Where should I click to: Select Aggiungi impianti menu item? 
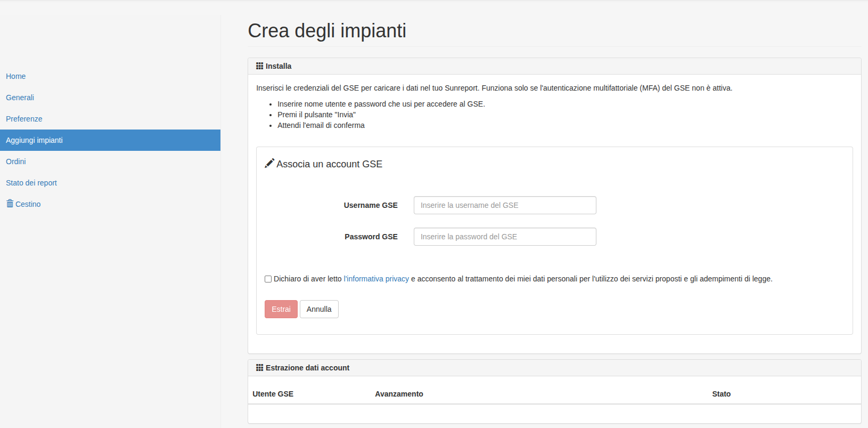[110, 140]
